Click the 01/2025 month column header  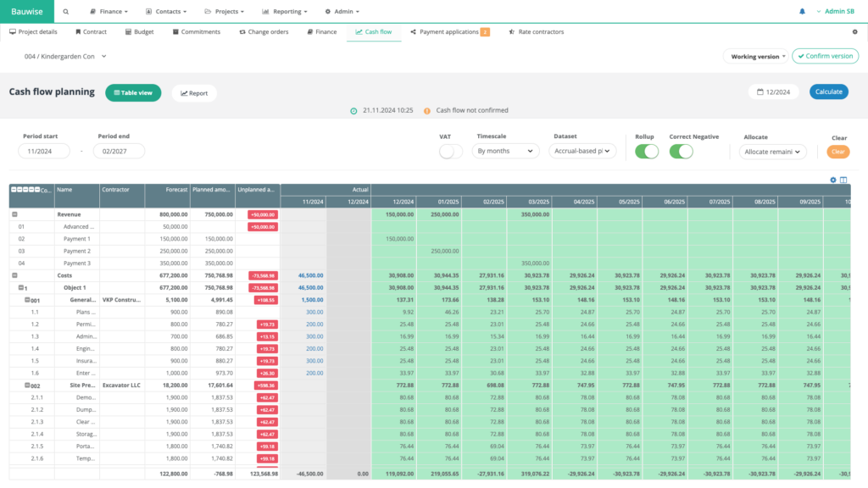click(440, 202)
